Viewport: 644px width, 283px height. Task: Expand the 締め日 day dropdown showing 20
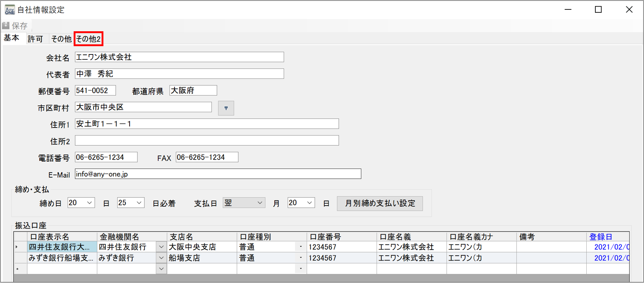pyautogui.click(x=90, y=203)
